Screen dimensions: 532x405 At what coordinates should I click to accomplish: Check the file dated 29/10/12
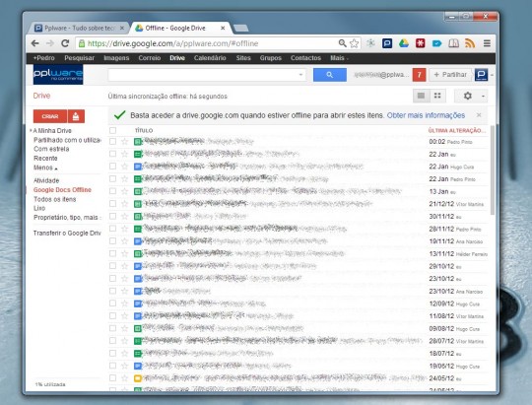pos(112,266)
